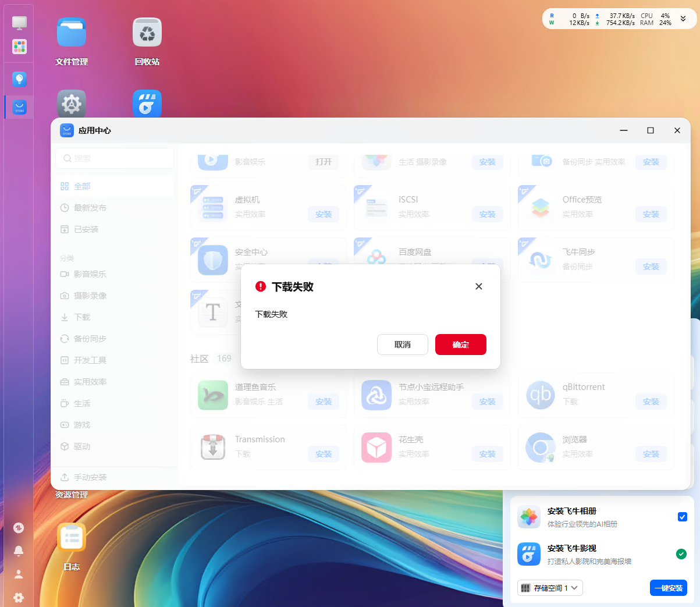Click the search field in 应用中心

pyautogui.click(x=114, y=158)
